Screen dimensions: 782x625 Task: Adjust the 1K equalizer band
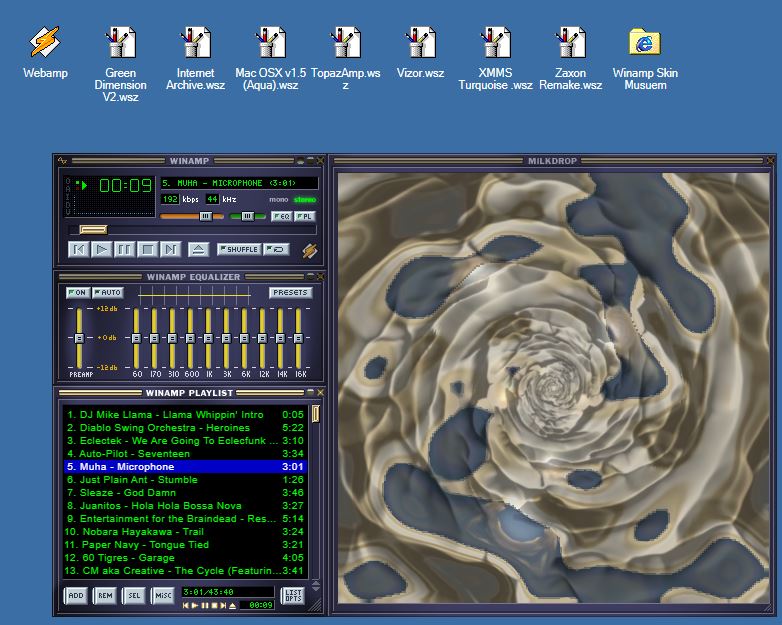(x=208, y=338)
